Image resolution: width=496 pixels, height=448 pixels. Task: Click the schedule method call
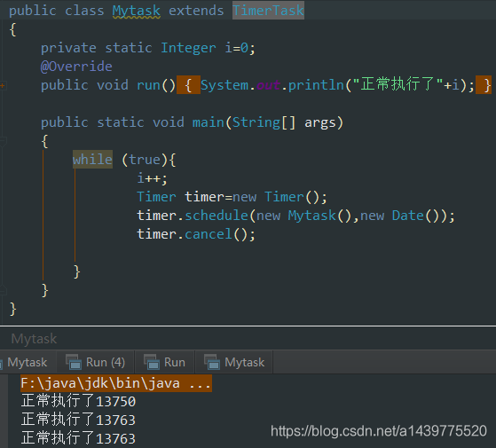coord(217,216)
